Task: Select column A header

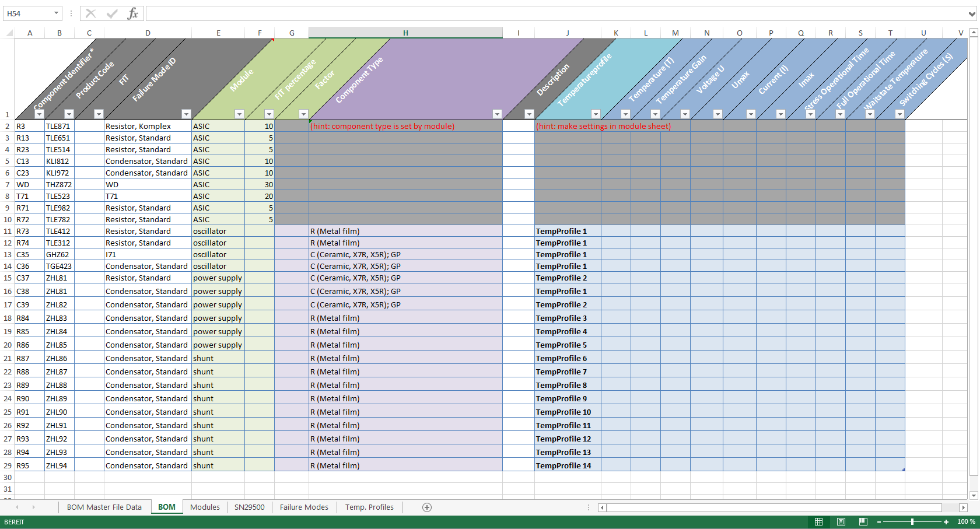Action: pos(30,33)
